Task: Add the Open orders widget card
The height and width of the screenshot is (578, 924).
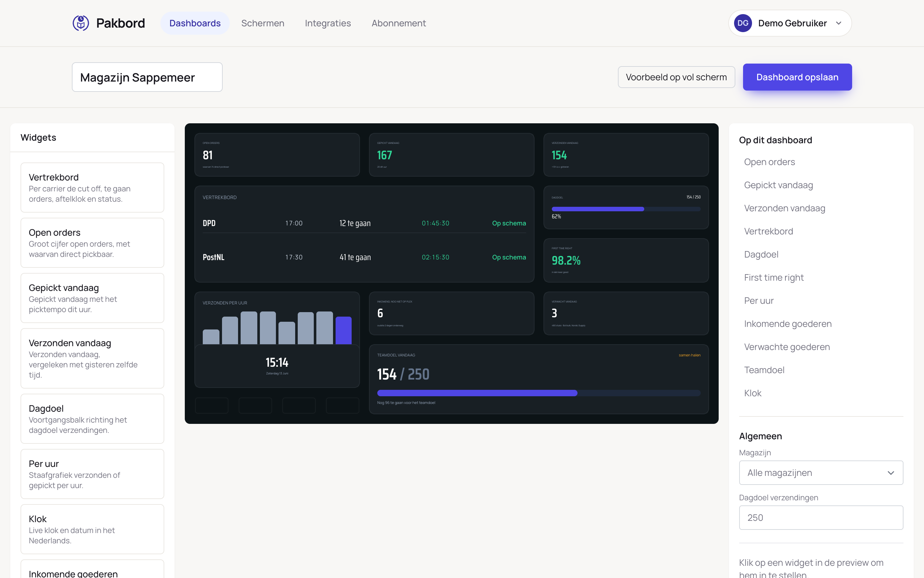Action: (92, 243)
